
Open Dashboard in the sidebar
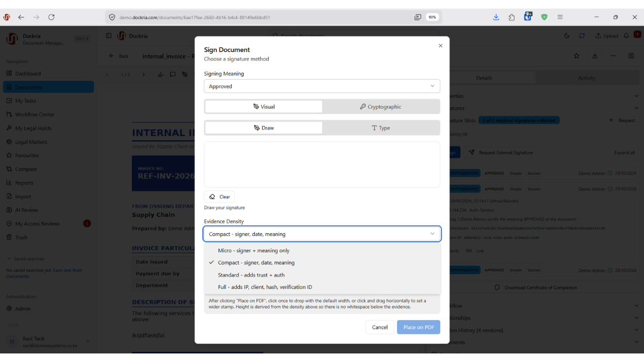48,73
